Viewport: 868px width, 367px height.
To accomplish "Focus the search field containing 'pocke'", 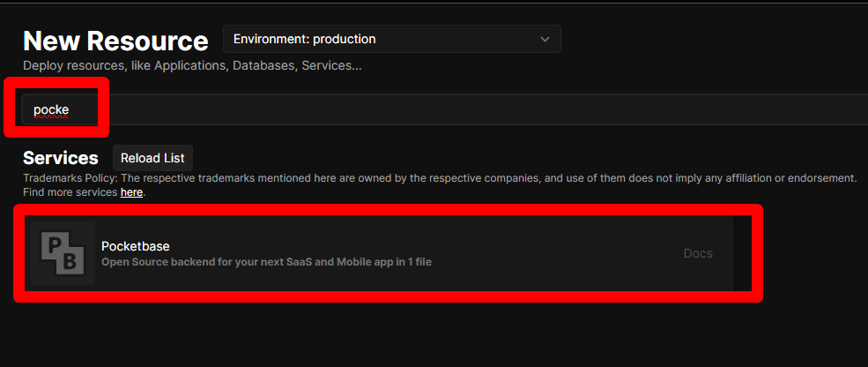I will point(444,109).
